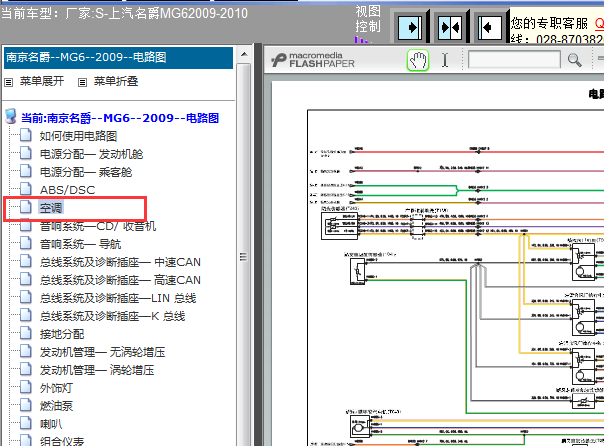
Task: Click document icon next to 发动机管理—涡轮增压
Action: click(25, 369)
